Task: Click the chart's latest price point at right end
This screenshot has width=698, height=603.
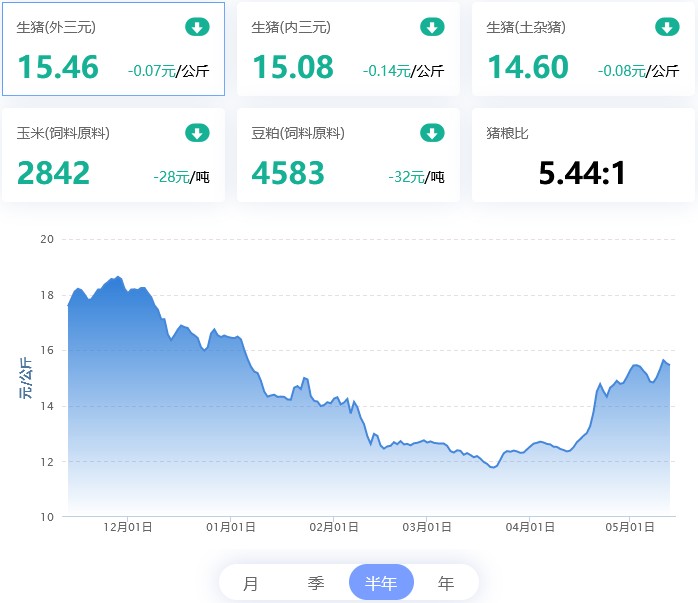Action: click(x=670, y=365)
